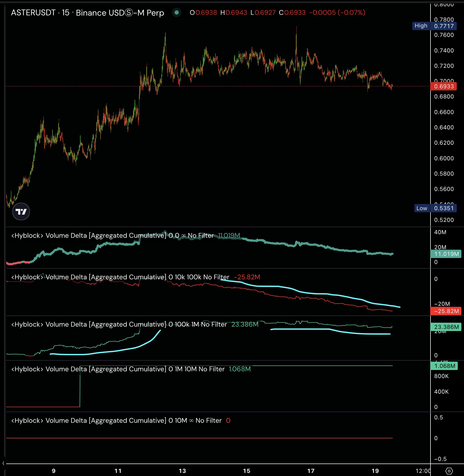Viewport: 464px width, 476px height.
Task: Click the High 0.7717 price label
Action: [434, 26]
